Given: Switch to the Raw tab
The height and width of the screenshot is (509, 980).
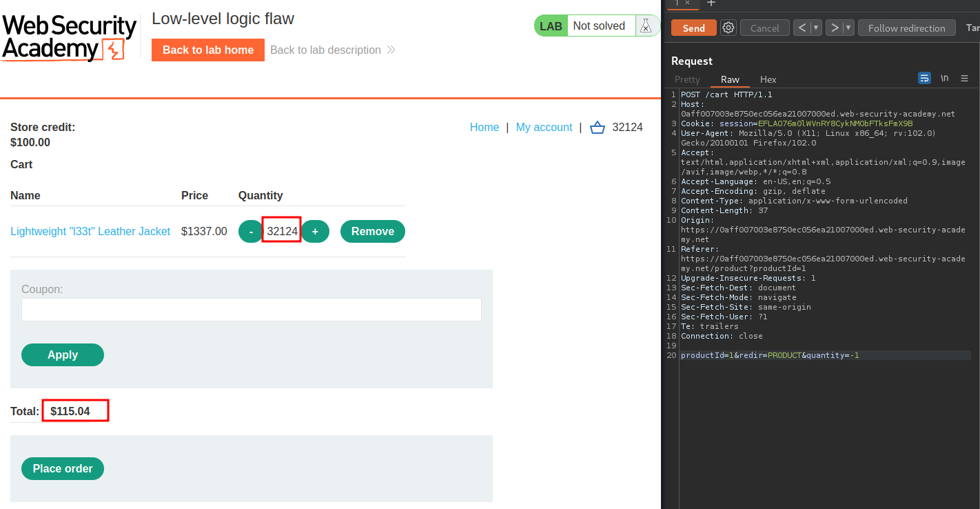Looking at the screenshot, I should click(730, 79).
